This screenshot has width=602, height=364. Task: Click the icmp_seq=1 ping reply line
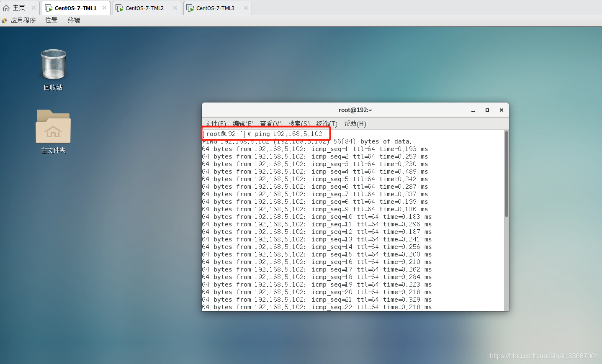[x=315, y=149]
